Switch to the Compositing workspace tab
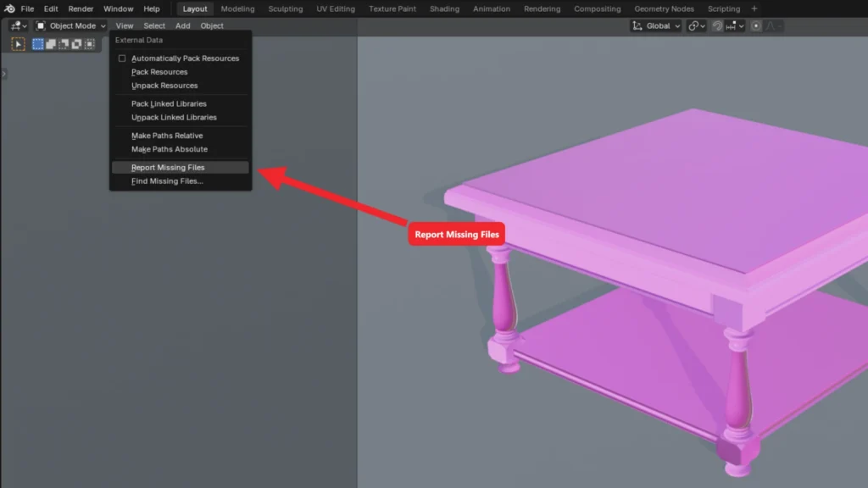 (598, 8)
